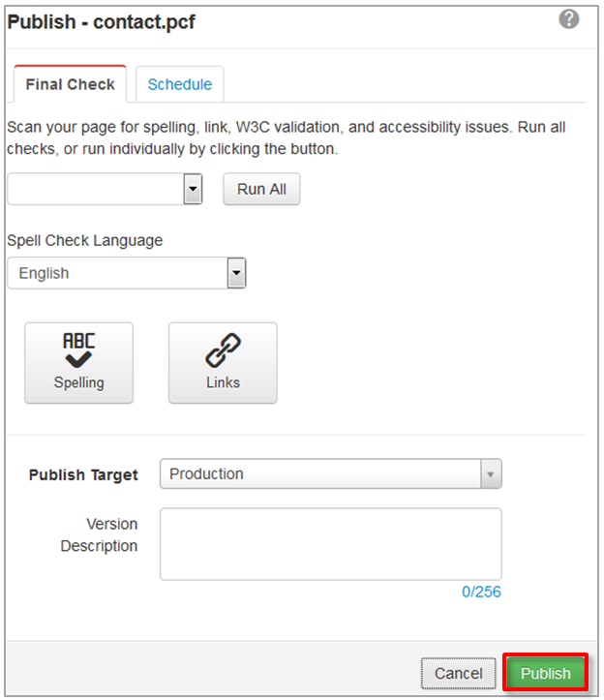Click the Publish Target label
Image resolution: width=604 pixels, height=700 pixels.
[83, 475]
